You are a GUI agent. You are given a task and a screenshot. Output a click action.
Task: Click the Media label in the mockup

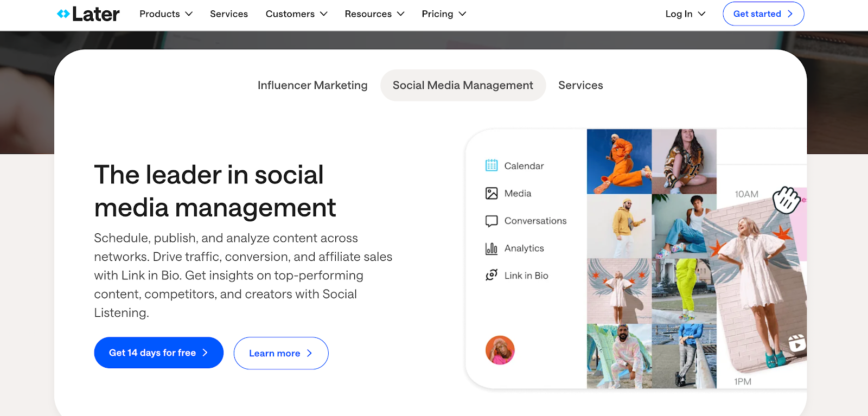518,193
